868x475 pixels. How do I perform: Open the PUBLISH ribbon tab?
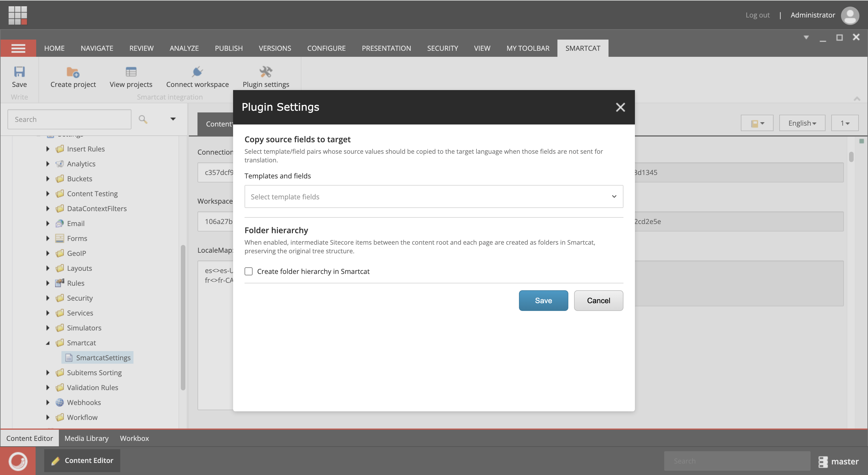[229, 48]
